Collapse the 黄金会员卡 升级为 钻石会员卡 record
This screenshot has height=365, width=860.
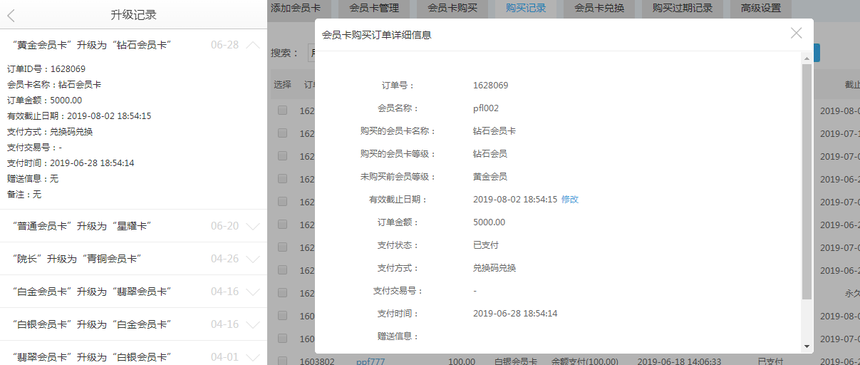pos(253,46)
